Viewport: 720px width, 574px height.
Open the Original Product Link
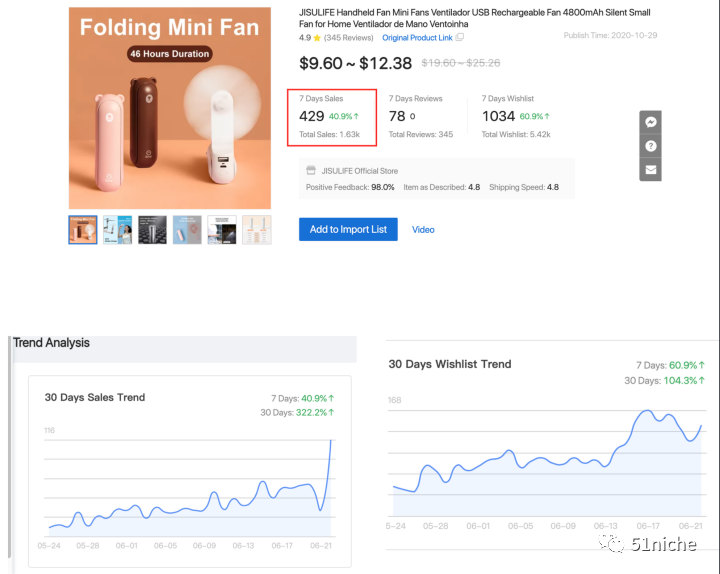coord(417,38)
